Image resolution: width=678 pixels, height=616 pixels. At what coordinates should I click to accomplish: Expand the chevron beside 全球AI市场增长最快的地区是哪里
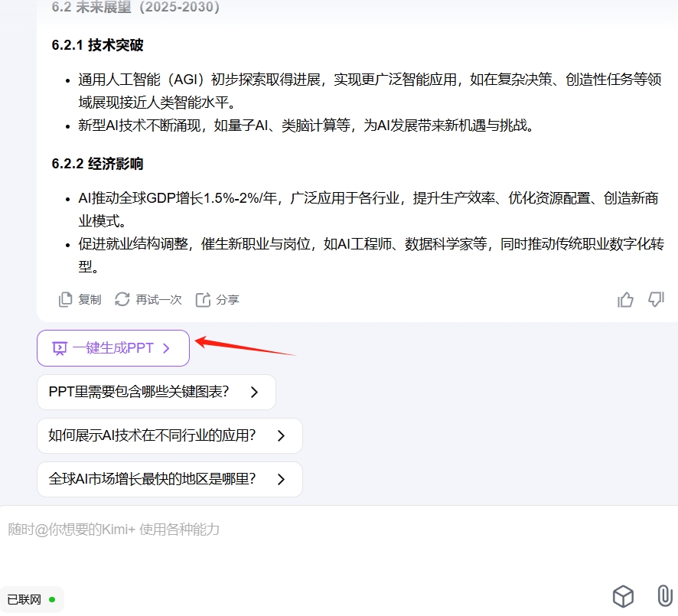coord(281,479)
